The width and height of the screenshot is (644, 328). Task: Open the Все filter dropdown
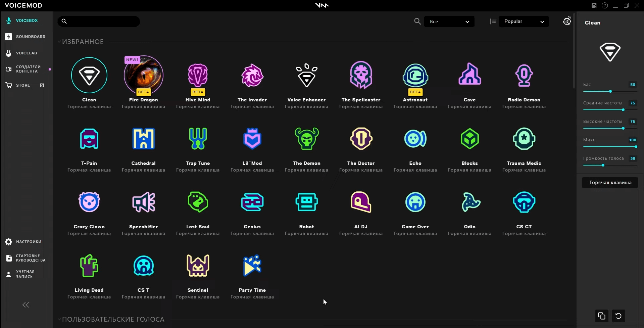449,21
